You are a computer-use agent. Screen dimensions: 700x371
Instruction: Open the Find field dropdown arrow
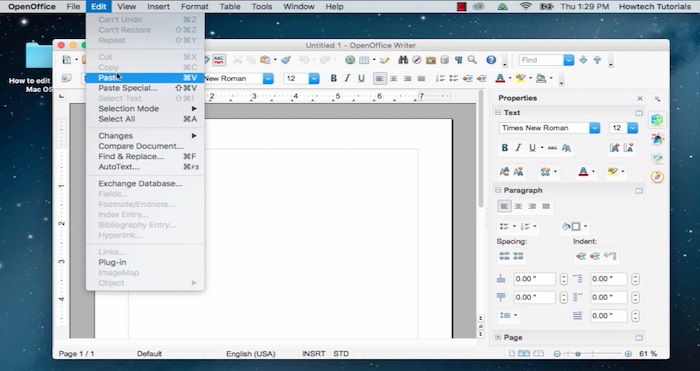click(568, 60)
